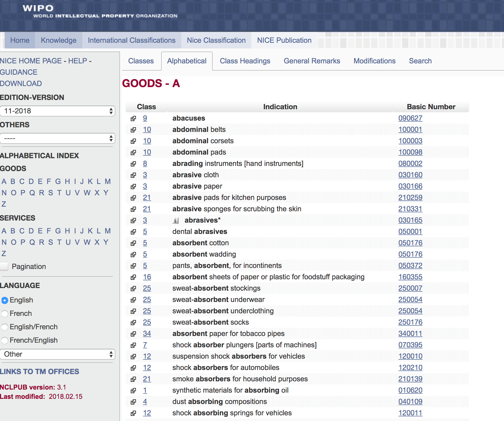Image resolution: width=504 pixels, height=421 pixels.
Task: Click the link icon beside shock absorbers for automobiles
Action: tap(133, 368)
